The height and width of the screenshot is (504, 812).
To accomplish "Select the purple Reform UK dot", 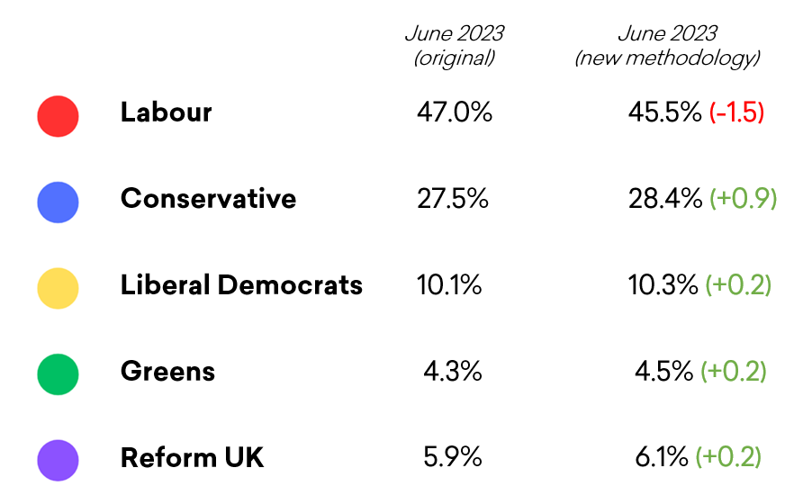I will tap(58, 460).
